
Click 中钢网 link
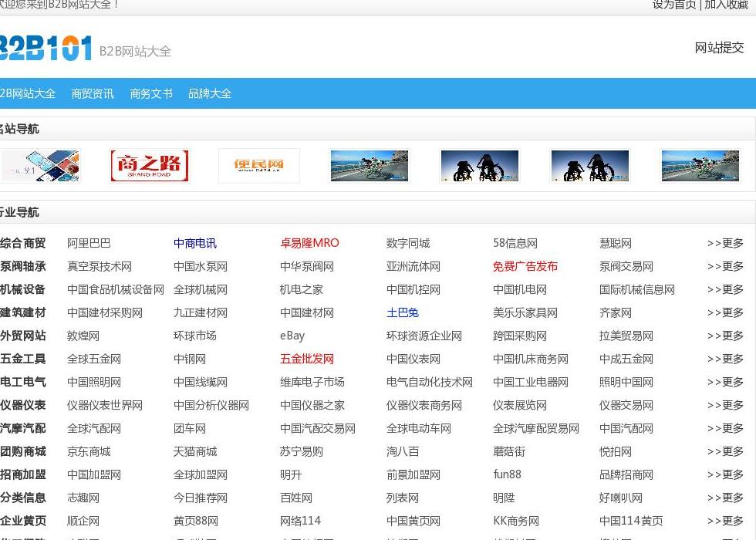190,359
